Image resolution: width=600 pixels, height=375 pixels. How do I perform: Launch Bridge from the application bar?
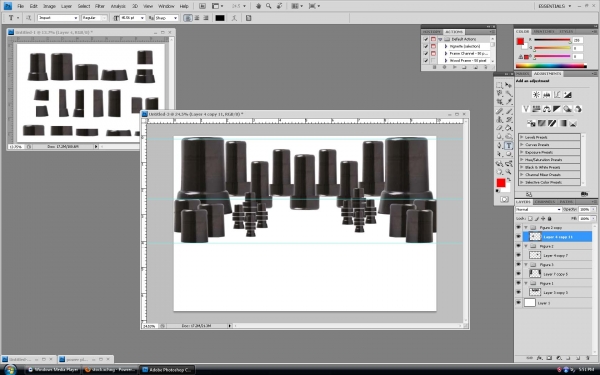click(202, 6)
